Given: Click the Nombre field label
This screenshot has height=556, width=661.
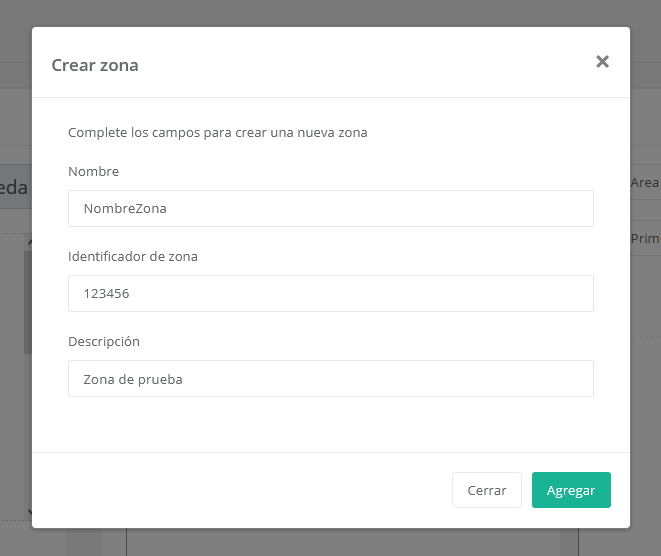Looking at the screenshot, I should point(93,172).
